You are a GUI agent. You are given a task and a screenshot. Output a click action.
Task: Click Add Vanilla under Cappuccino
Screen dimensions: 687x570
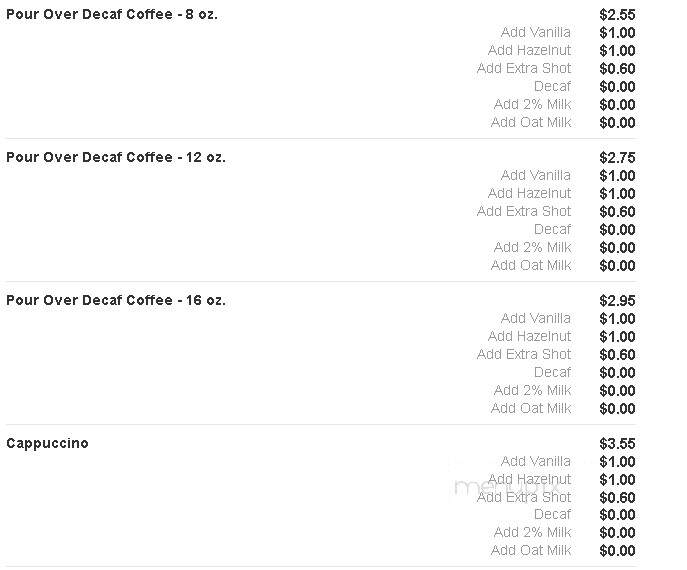tap(535, 461)
